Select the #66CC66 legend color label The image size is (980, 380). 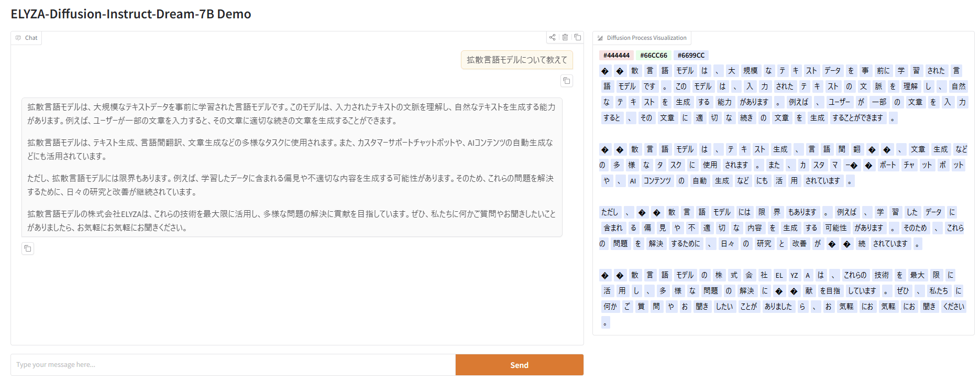[x=653, y=56]
